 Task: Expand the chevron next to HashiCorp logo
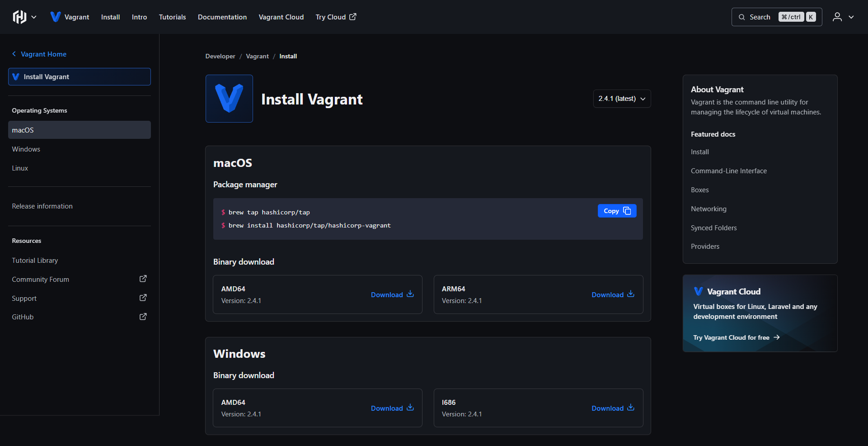[x=34, y=17]
